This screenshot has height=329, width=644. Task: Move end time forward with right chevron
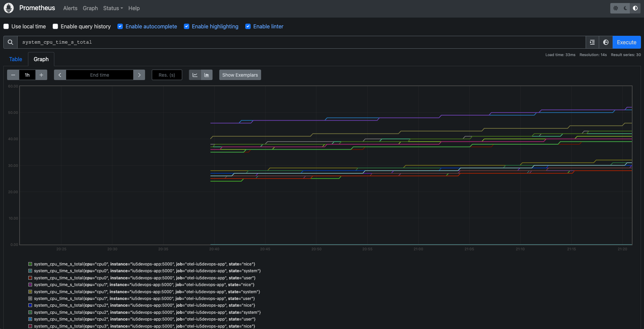pos(139,75)
